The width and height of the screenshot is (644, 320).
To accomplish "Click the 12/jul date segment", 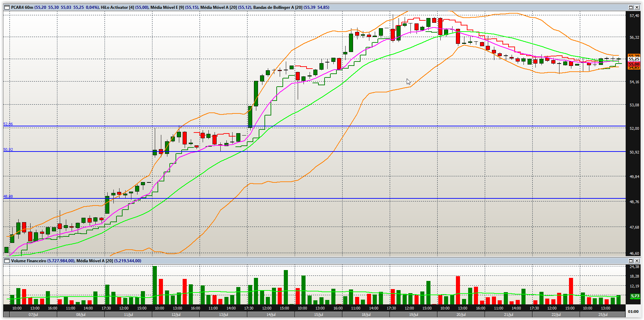I will coord(176,315).
